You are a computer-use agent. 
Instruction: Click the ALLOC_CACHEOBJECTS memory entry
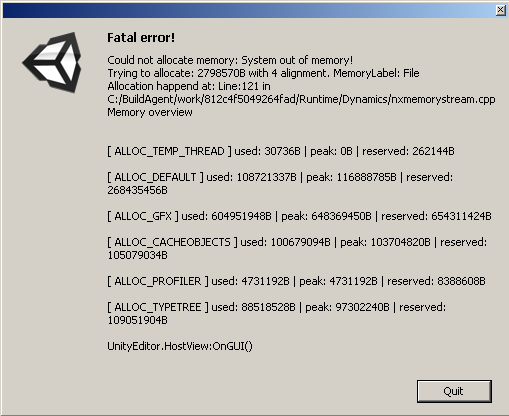297,249
